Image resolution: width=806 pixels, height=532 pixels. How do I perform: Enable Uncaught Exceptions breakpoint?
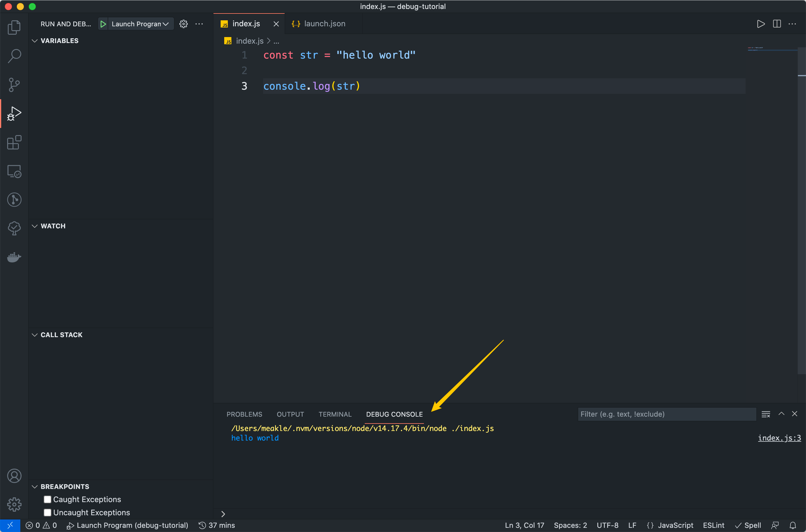(x=48, y=512)
